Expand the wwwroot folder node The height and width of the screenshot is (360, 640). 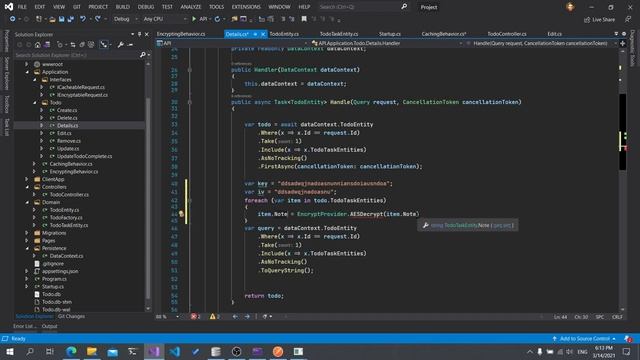[x=27, y=64]
